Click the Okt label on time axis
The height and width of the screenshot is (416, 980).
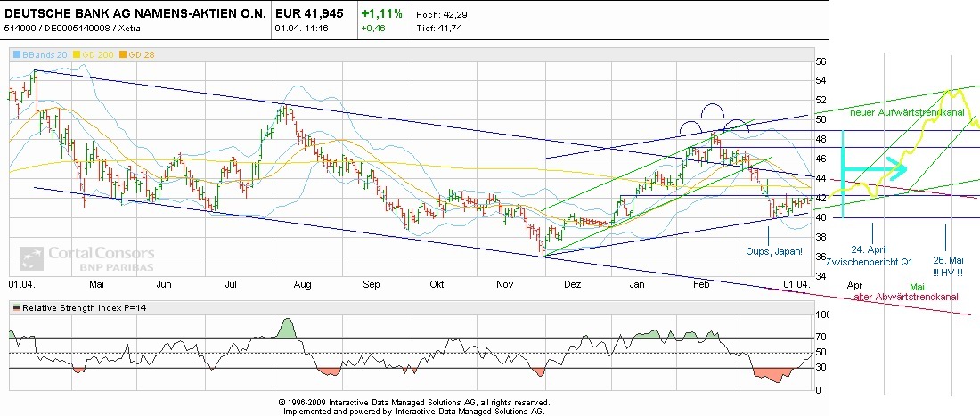[437, 285]
